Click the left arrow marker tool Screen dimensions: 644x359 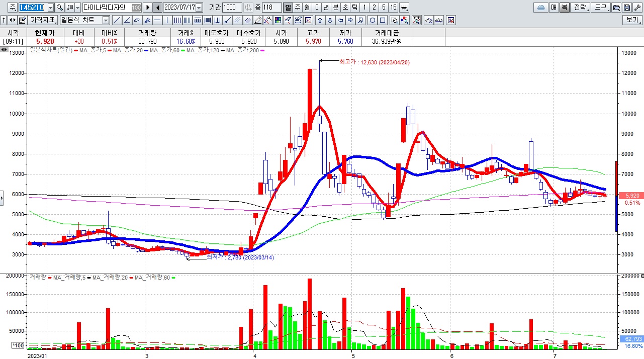coord(340,20)
